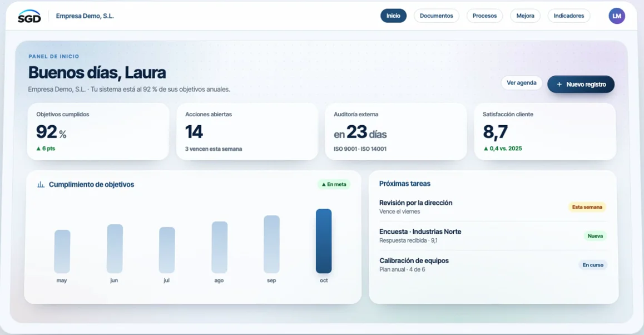Screen dimensions: 644x335
Task: Open the Documentos tab
Action: 436,16
